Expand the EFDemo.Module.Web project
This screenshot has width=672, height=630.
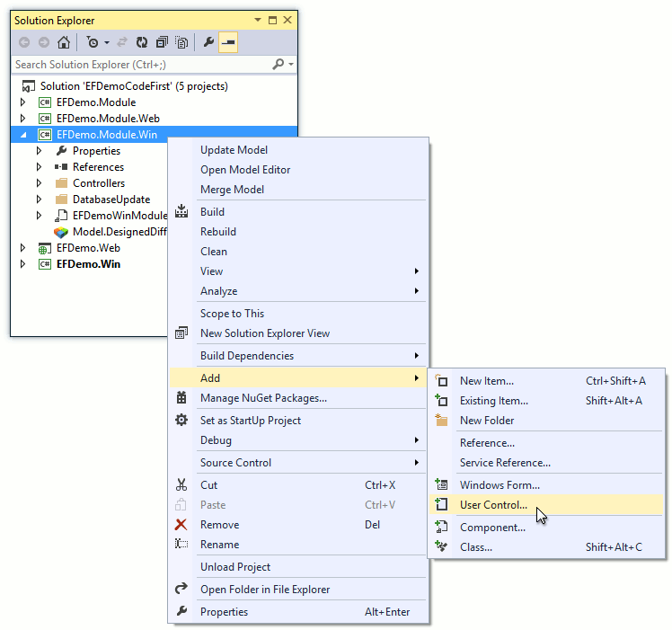point(23,119)
